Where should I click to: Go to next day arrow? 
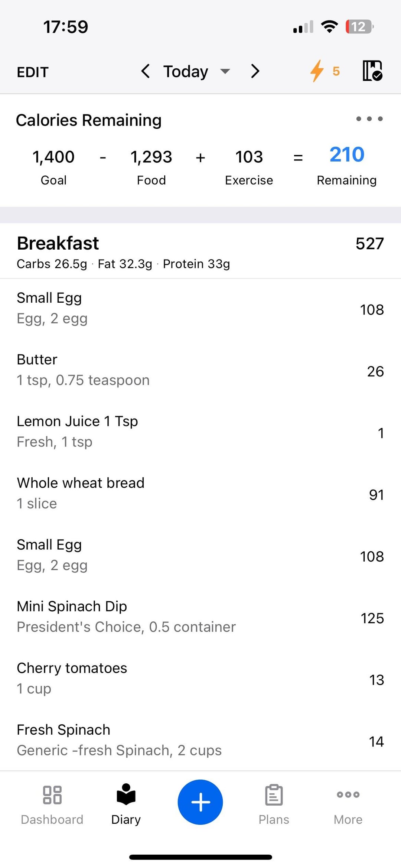pyautogui.click(x=255, y=71)
